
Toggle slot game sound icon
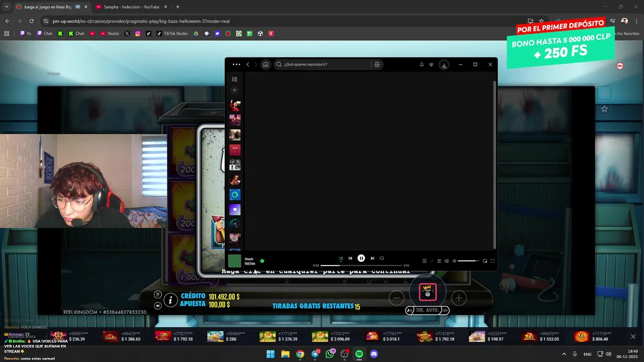pyautogui.click(x=157, y=306)
